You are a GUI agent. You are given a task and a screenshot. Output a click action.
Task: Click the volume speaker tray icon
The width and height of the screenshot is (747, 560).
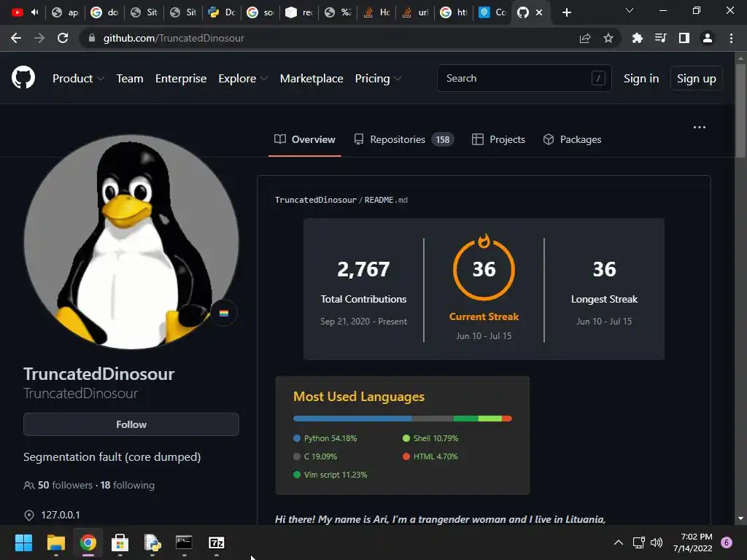tap(657, 542)
